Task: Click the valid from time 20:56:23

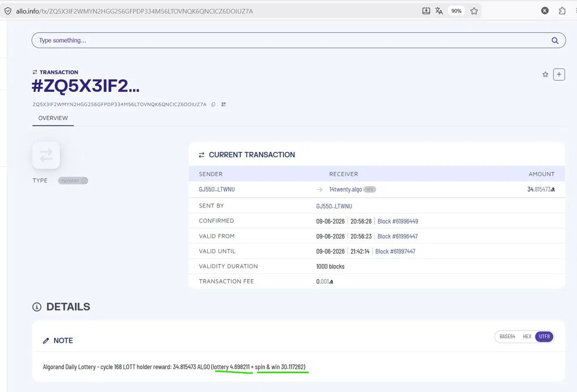Action: pyautogui.click(x=361, y=236)
